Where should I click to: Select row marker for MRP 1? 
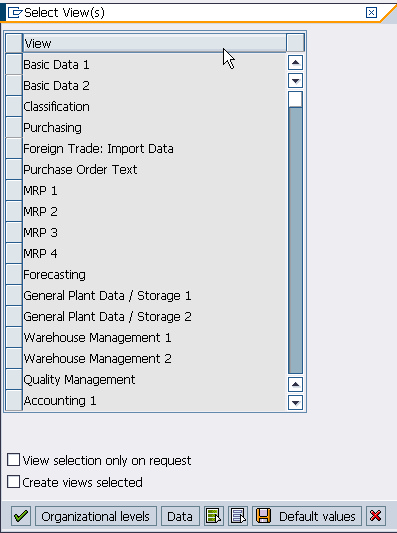14,190
